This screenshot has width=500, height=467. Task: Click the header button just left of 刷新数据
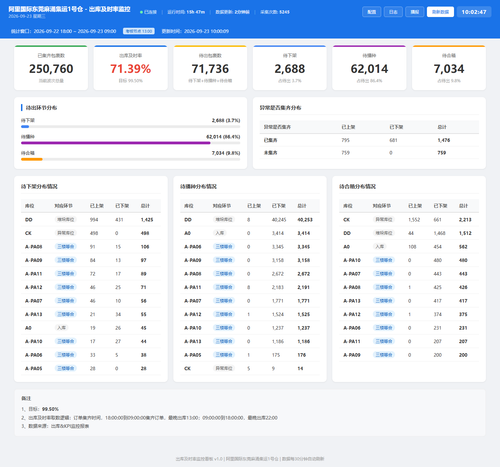click(414, 12)
